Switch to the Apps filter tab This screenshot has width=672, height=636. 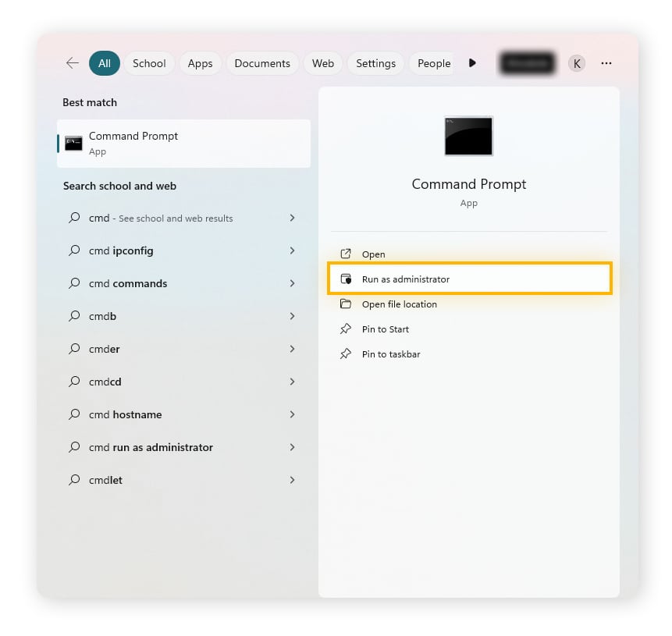coord(200,63)
